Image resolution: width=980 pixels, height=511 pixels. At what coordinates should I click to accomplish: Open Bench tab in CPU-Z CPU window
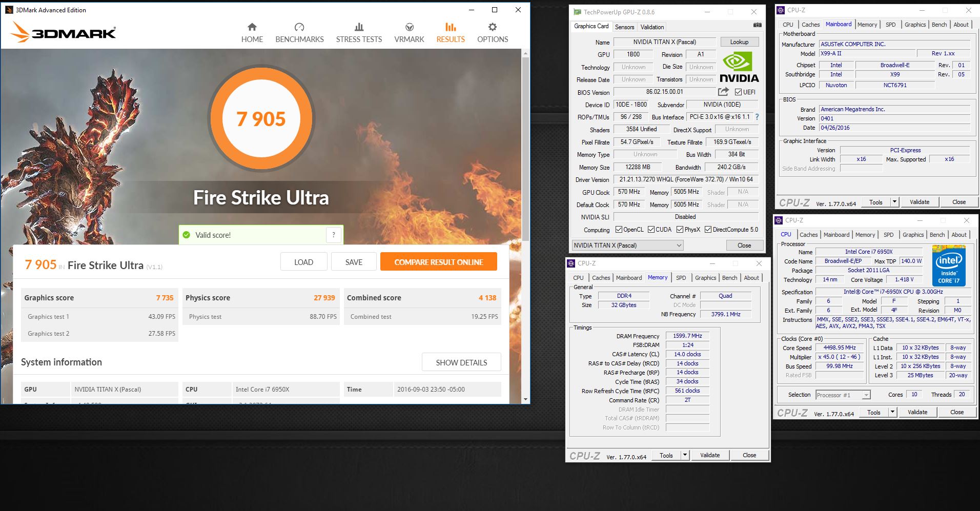[937, 235]
